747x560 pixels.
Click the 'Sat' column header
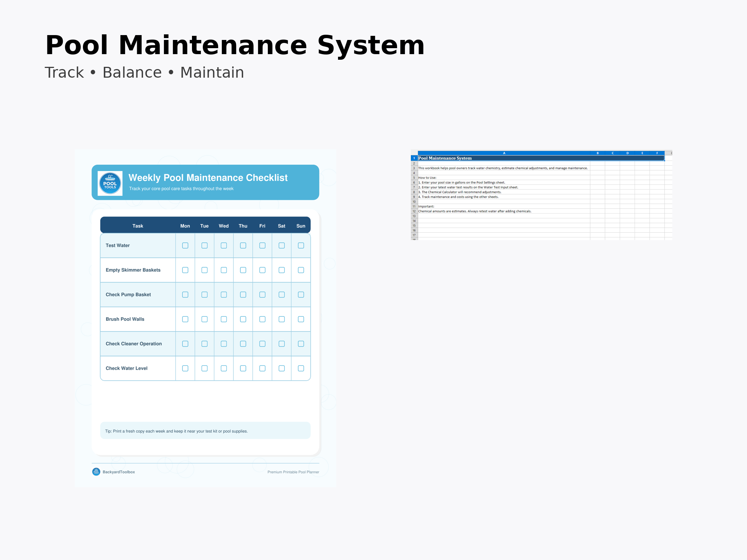pos(282,226)
